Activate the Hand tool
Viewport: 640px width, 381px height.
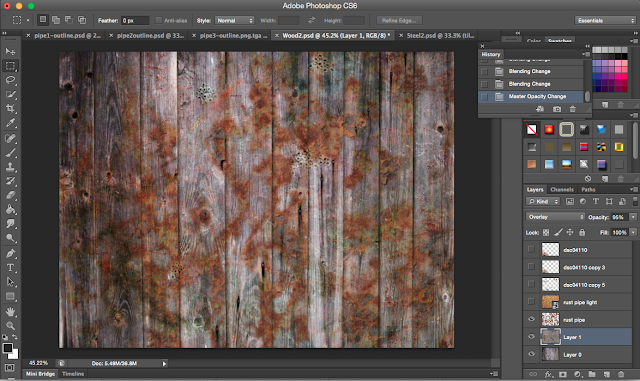coord(10,312)
